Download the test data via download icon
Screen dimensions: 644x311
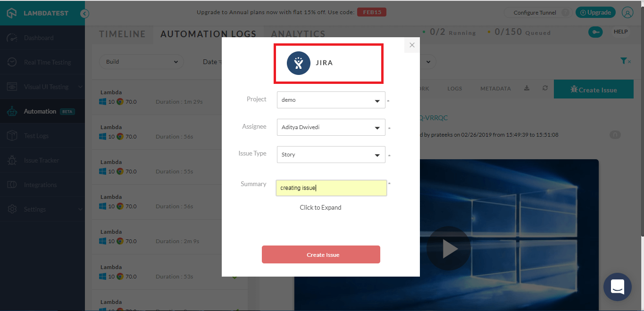click(527, 88)
